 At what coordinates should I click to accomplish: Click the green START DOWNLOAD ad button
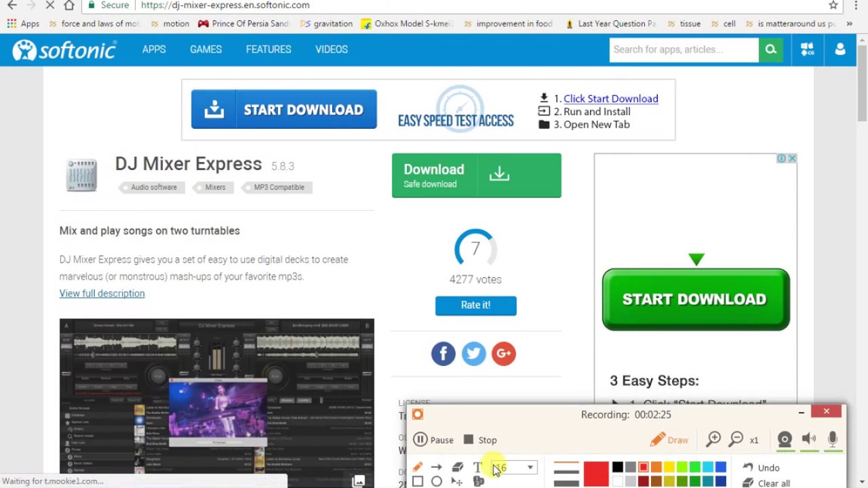coord(696,299)
